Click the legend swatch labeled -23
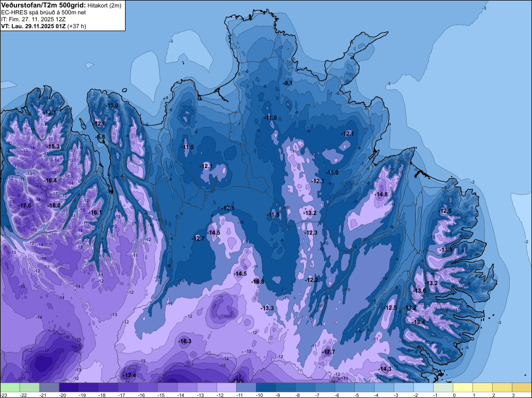Screen dimensions: 532x398 pos(10,387)
